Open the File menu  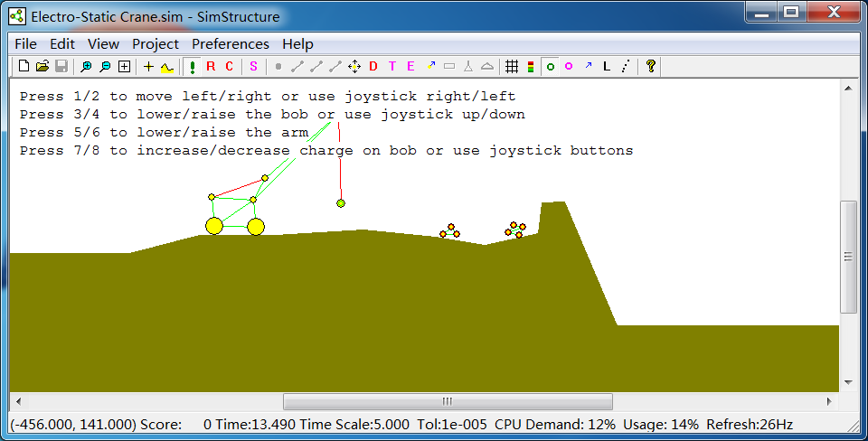coord(26,43)
